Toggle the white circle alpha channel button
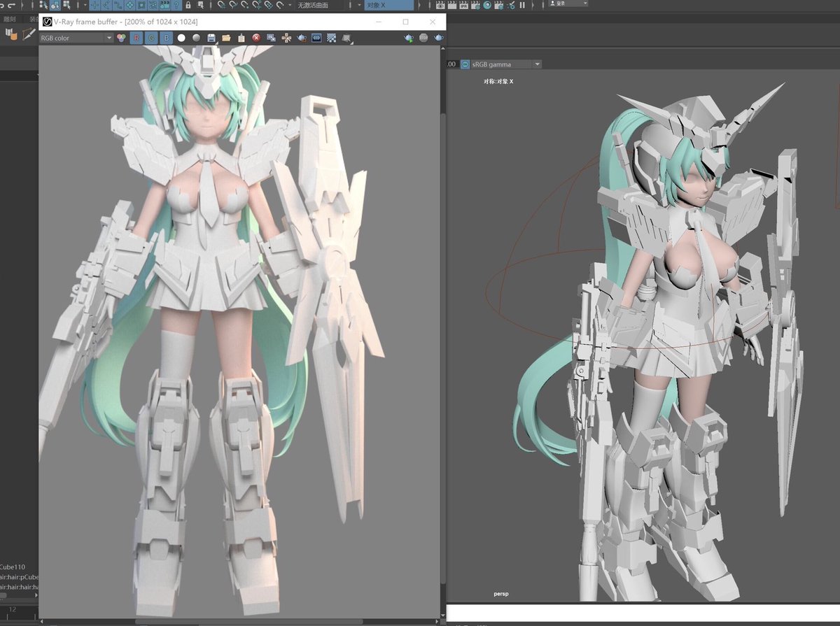 click(x=181, y=38)
